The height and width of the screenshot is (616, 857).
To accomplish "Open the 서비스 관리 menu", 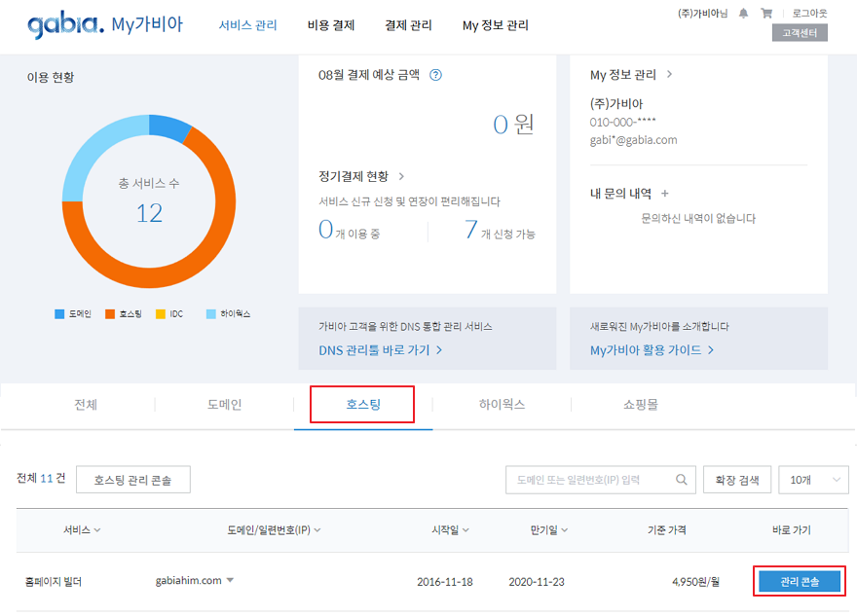I will click(247, 25).
